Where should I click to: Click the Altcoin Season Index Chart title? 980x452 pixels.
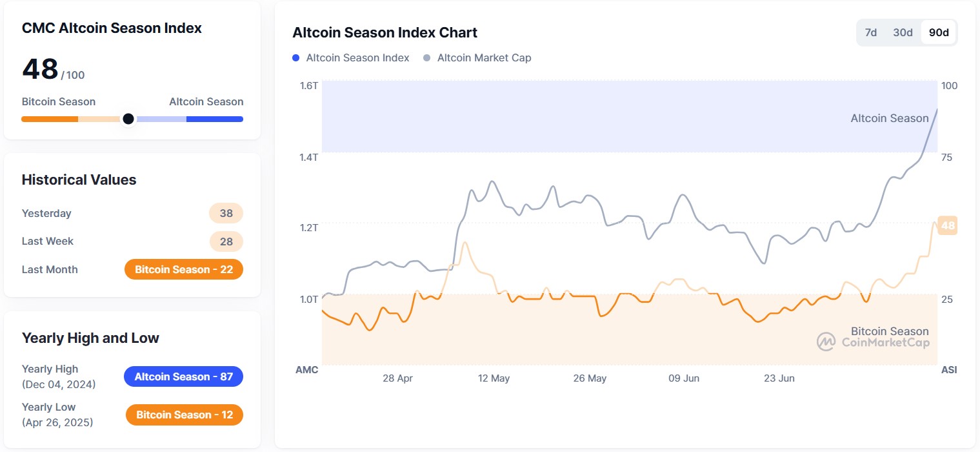385,32
